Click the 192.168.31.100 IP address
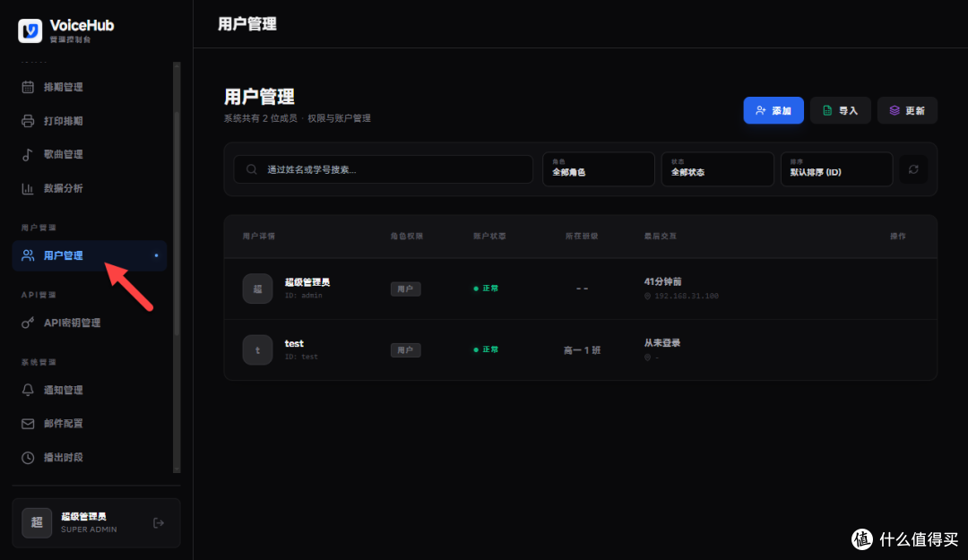This screenshot has height=560, width=968. point(687,297)
